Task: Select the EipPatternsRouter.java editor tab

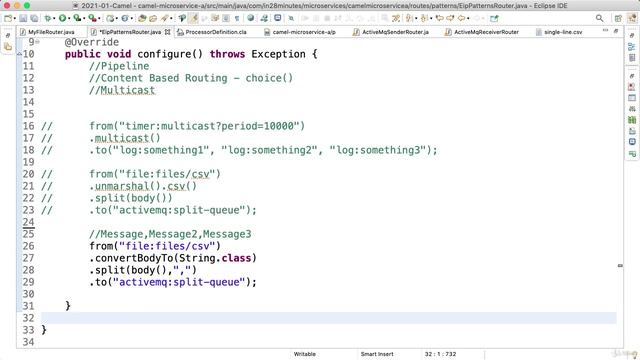Action: pos(130,32)
